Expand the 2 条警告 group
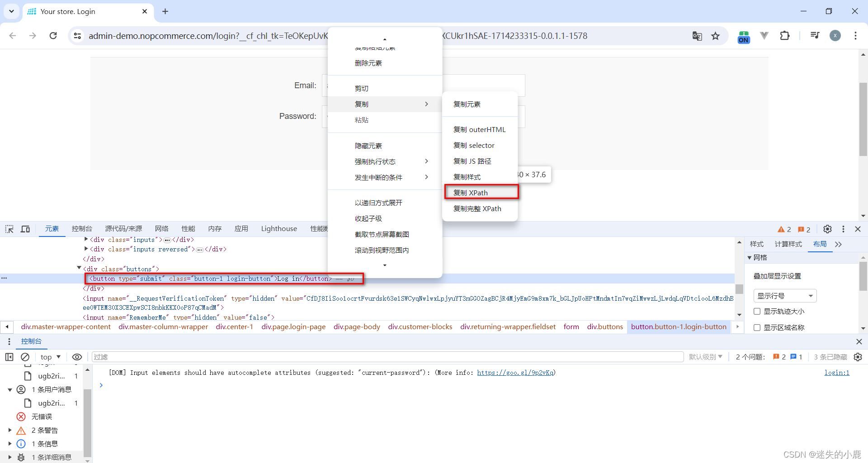The image size is (868, 463). [x=9, y=430]
